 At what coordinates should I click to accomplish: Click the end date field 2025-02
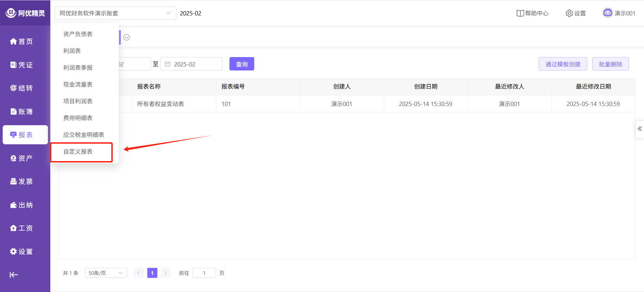192,64
